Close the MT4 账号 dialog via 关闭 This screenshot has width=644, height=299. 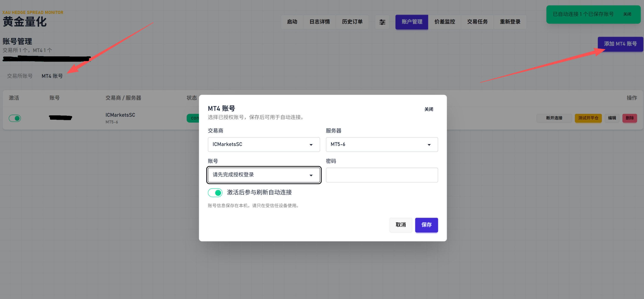tap(428, 109)
